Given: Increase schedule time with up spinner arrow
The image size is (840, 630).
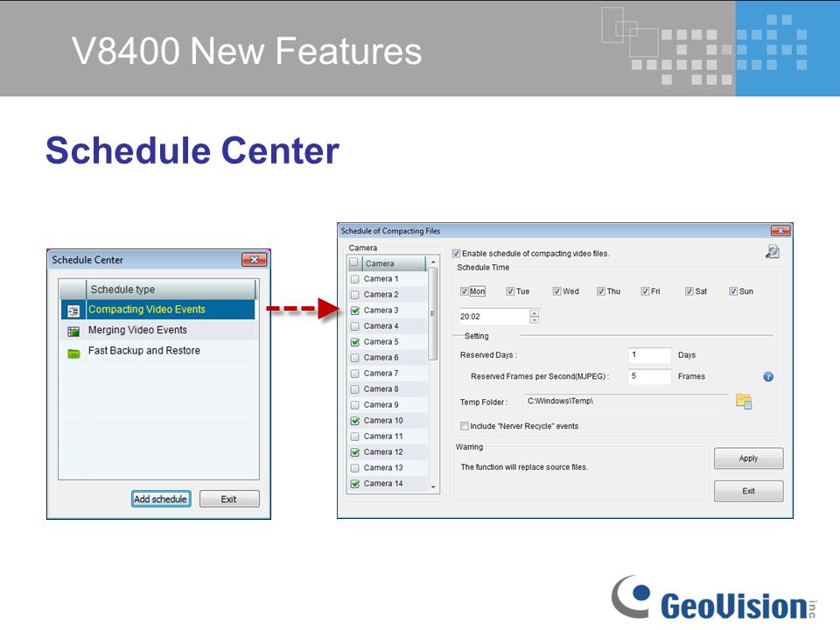Looking at the screenshot, I should (x=534, y=313).
